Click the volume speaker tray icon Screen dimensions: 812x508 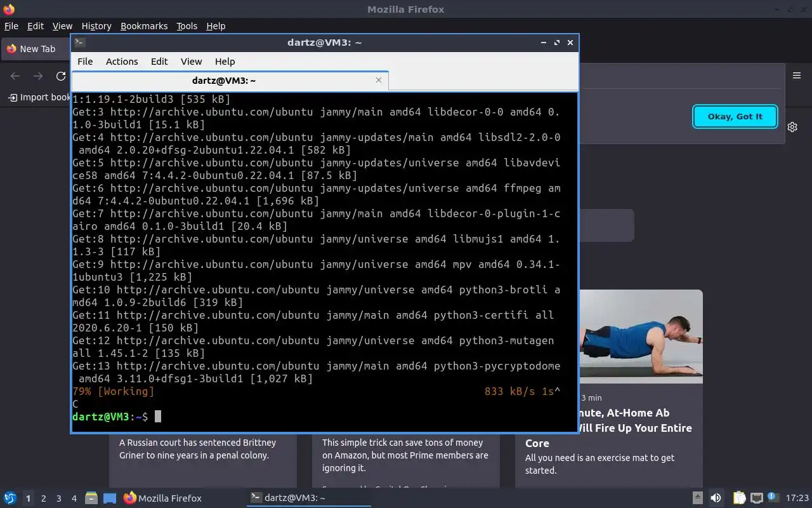pos(716,498)
